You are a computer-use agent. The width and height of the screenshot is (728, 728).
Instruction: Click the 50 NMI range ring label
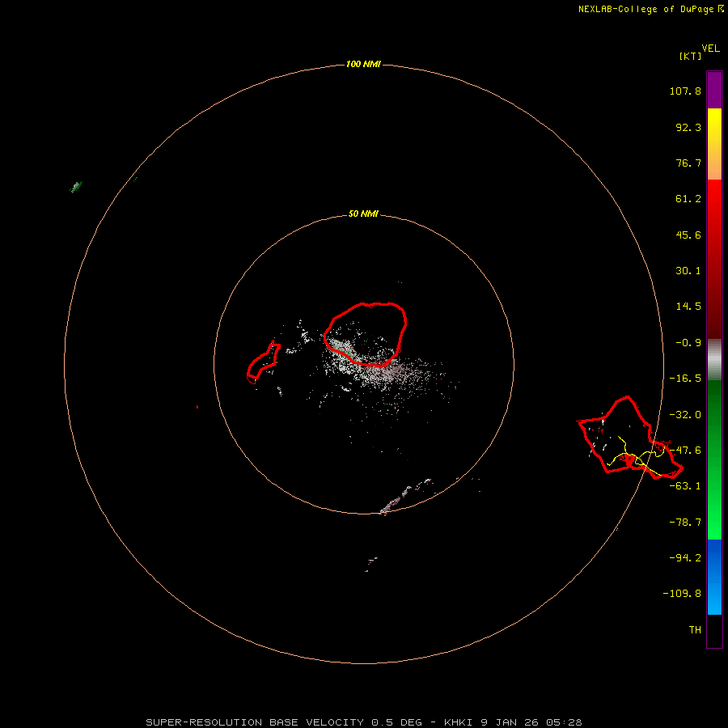click(x=363, y=214)
